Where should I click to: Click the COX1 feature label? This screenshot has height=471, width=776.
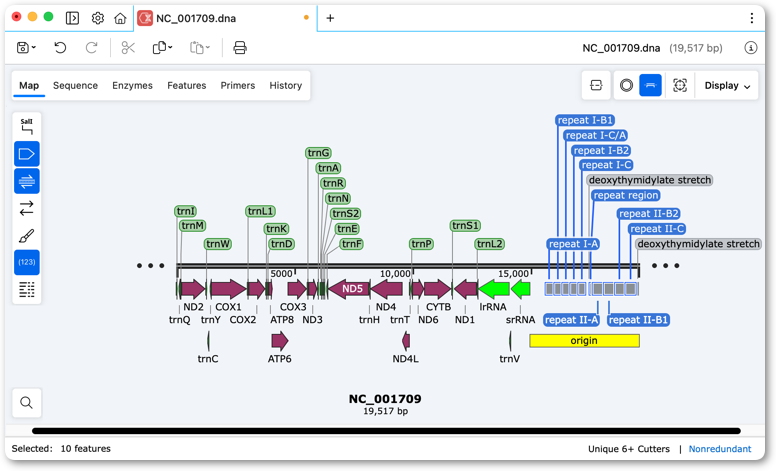pyautogui.click(x=228, y=307)
